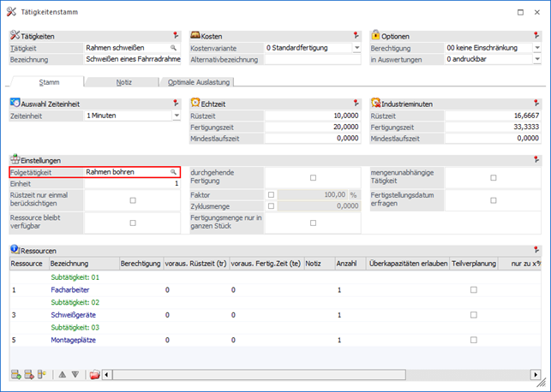Click the delete row icon in bottom toolbar
This screenshot has width=551, height=392.
coord(28,374)
